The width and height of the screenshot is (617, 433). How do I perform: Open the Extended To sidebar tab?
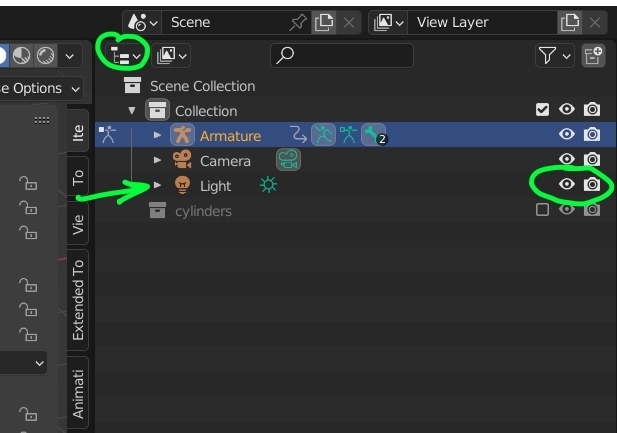click(78, 300)
